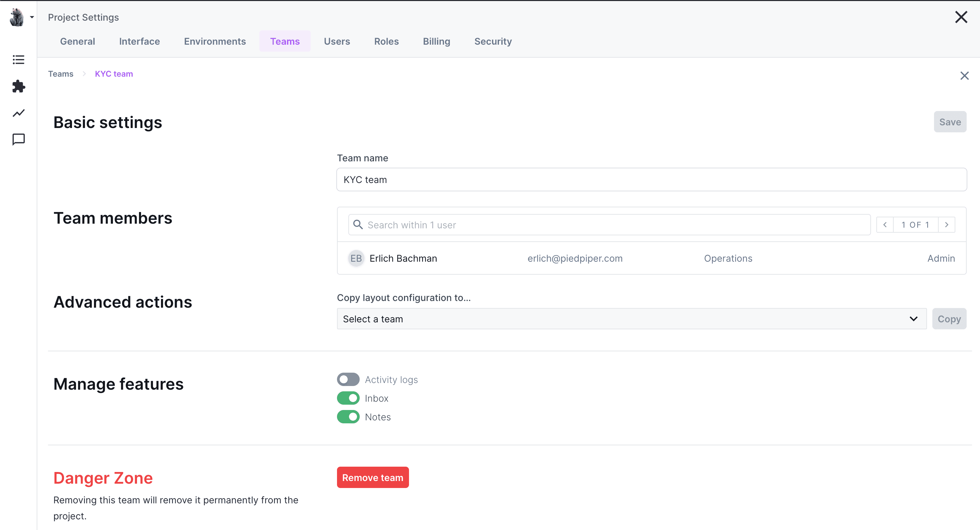The height and width of the screenshot is (530, 980).
Task: Select the Erlich Bachman name
Action: tap(403, 258)
